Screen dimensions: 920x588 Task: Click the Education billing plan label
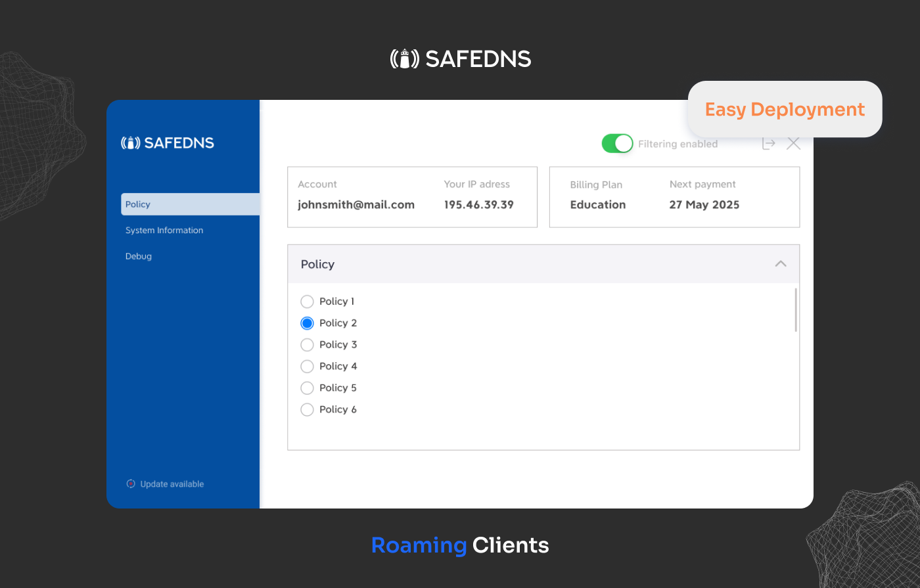click(597, 204)
